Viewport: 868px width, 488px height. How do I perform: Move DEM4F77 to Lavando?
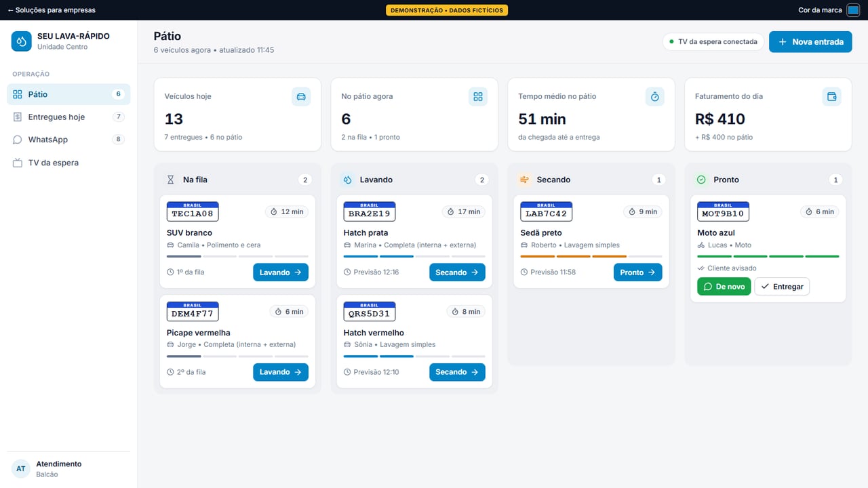click(281, 372)
